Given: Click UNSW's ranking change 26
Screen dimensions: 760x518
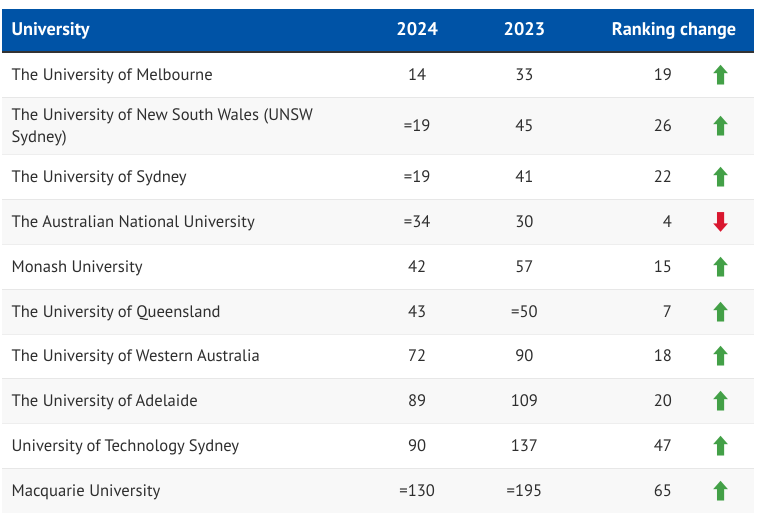Looking at the screenshot, I should [663, 126].
